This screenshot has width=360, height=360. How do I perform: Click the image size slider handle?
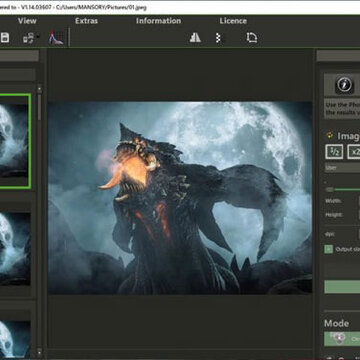(x=330, y=190)
